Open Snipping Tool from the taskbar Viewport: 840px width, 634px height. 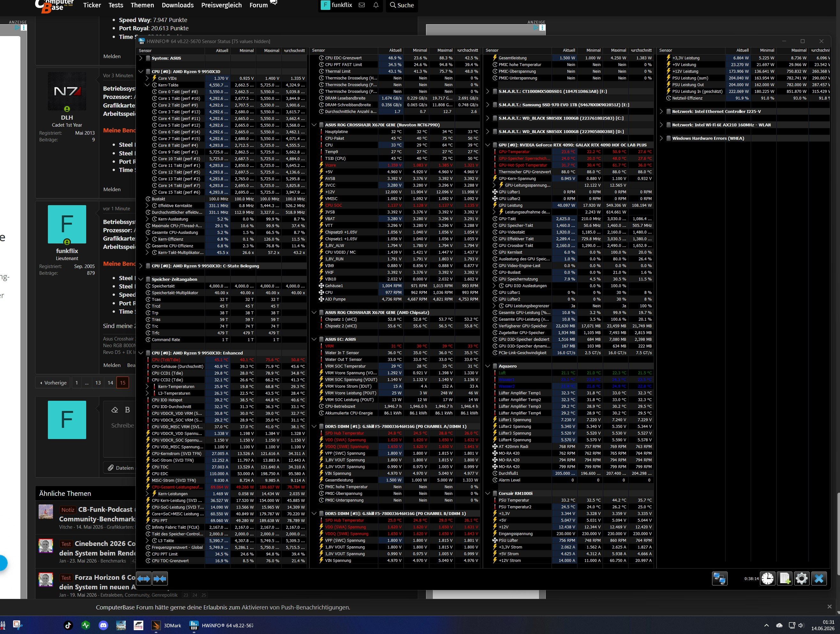[x=18, y=625]
